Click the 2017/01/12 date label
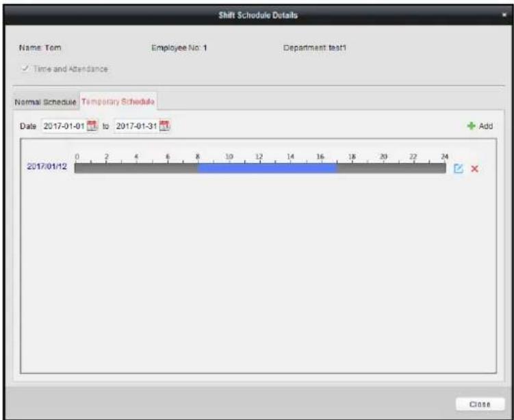The image size is (514, 420). pyautogui.click(x=47, y=166)
